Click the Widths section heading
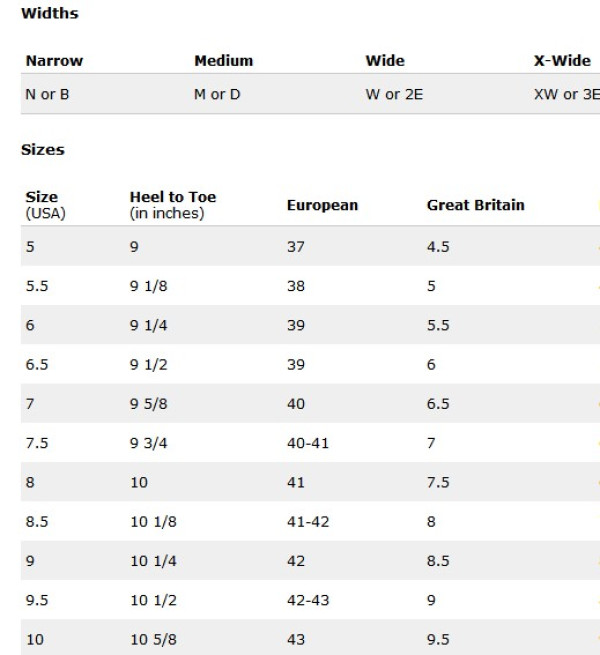This screenshot has width=600, height=655. point(50,13)
